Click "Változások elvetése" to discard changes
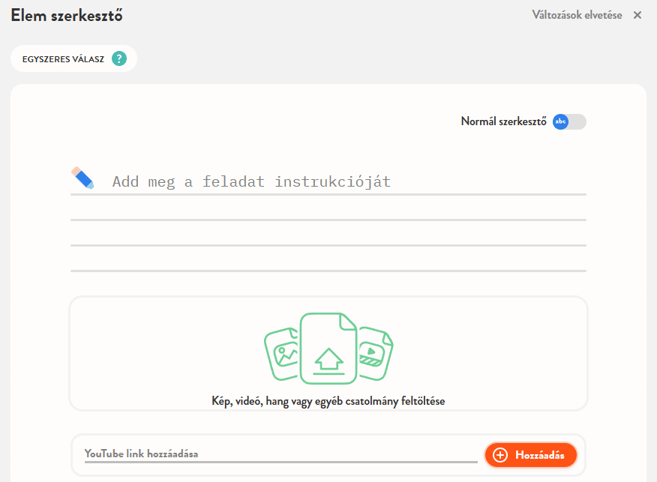Screen dimensions: 657x482 point(577,15)
